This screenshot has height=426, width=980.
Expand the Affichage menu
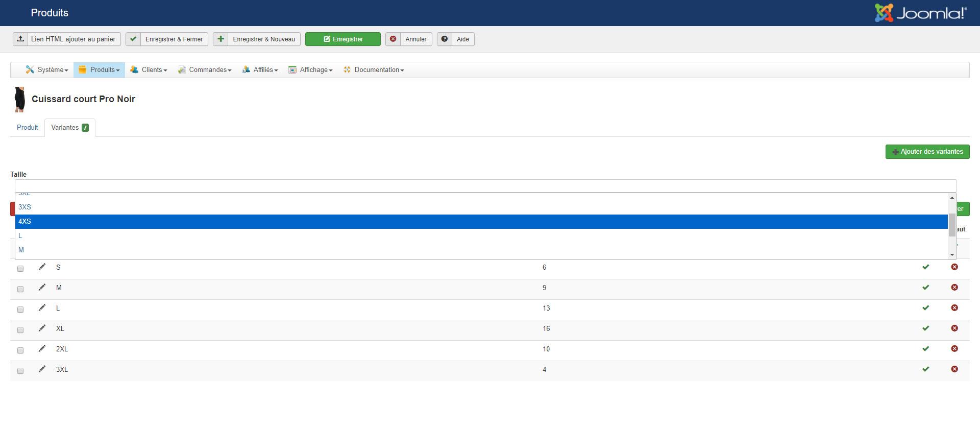(x=310, y=70)
